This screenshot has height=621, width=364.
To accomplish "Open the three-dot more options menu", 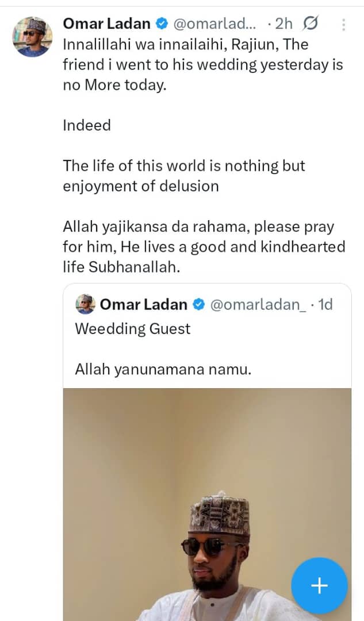I will tap(343, 25).
